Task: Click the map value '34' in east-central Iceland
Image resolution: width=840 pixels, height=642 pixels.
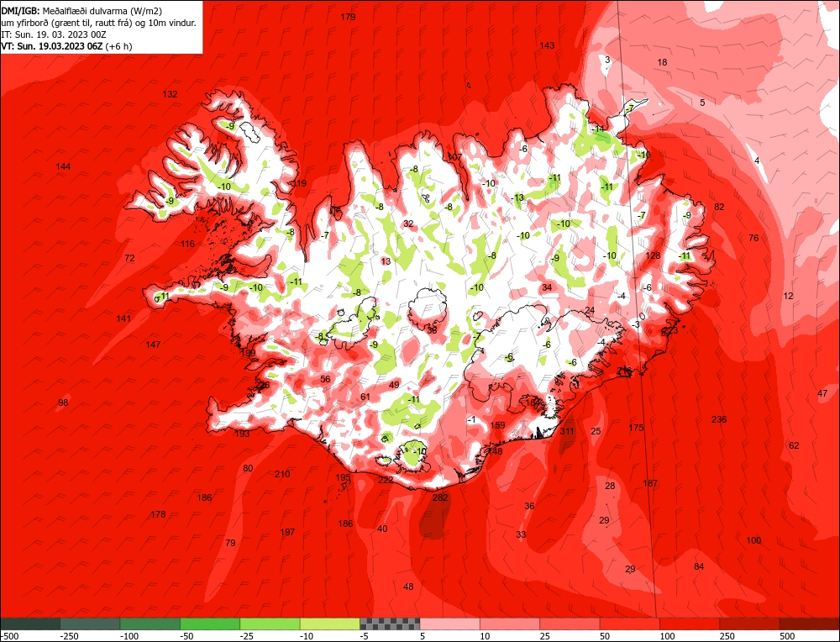Action: point(547,287)
